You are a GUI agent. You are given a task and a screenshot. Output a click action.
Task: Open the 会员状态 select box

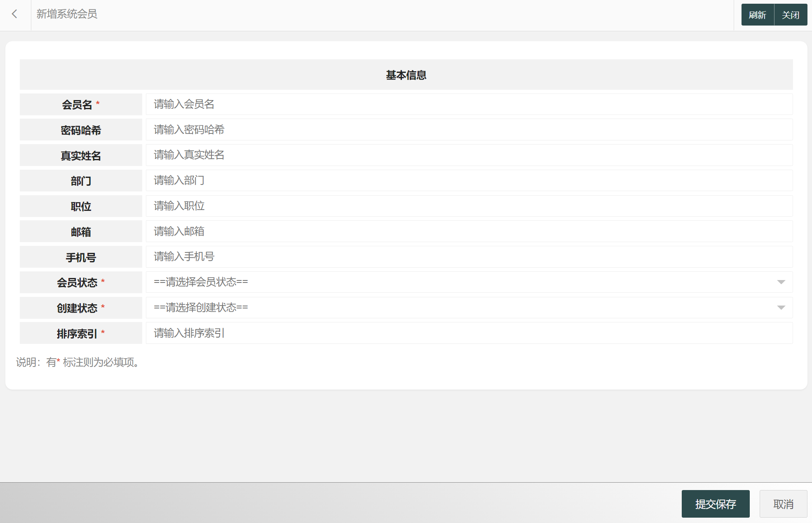[469, 282]
